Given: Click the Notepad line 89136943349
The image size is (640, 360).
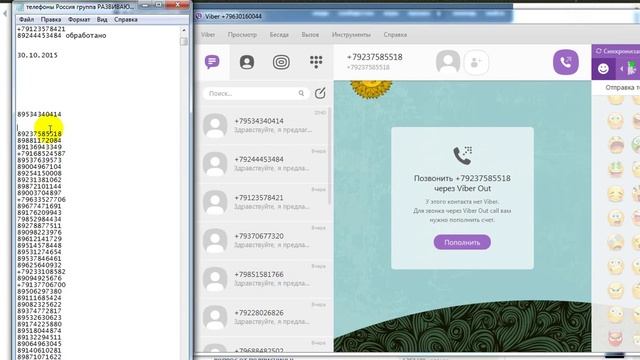Looking at the screenshot, I should (39, 147).
